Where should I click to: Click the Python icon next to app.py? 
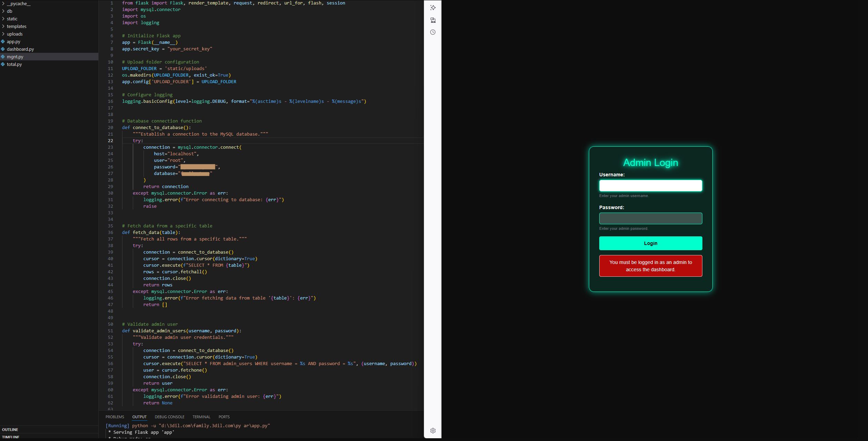click(3, 41)
